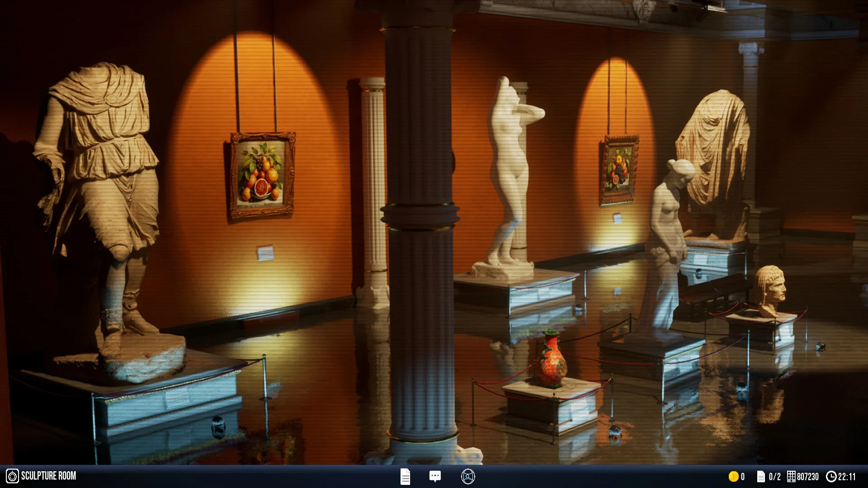Image resolution: width=868 pixels, height=488 pixels.
Task: Click the circular network map icon
Action: [x=468, y=476]
